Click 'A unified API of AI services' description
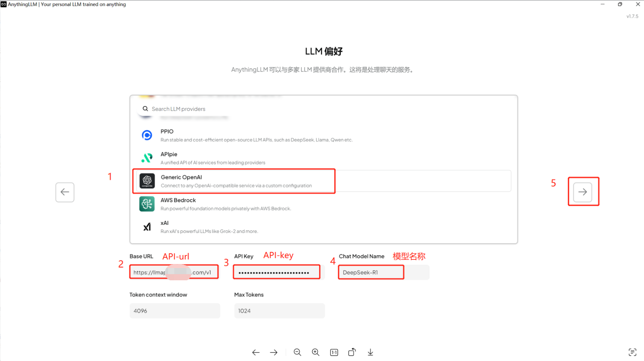Viewport: 644px width, 361px height. pyautogui.click(x=213, y=162)
